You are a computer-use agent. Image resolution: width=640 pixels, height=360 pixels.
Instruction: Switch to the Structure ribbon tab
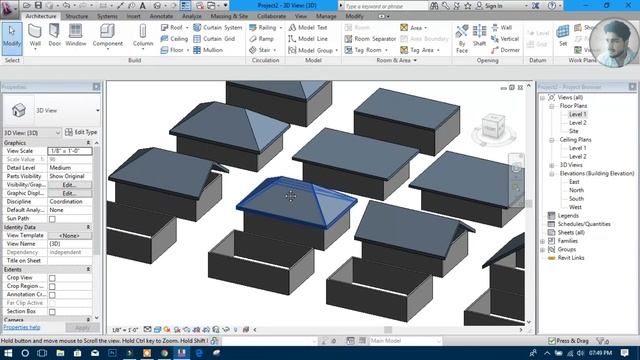77,16
